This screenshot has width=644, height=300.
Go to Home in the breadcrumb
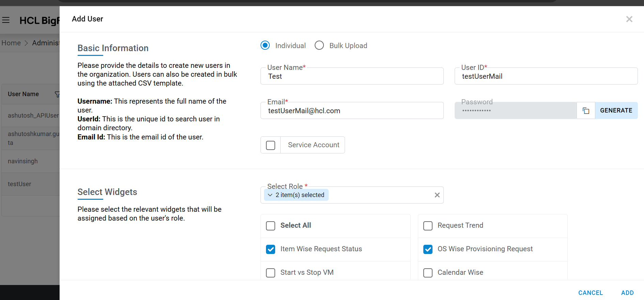point(11,43)
